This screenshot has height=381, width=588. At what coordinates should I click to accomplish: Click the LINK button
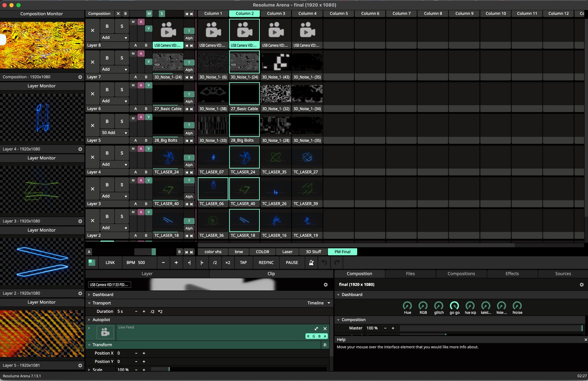(x=110, y=262)
